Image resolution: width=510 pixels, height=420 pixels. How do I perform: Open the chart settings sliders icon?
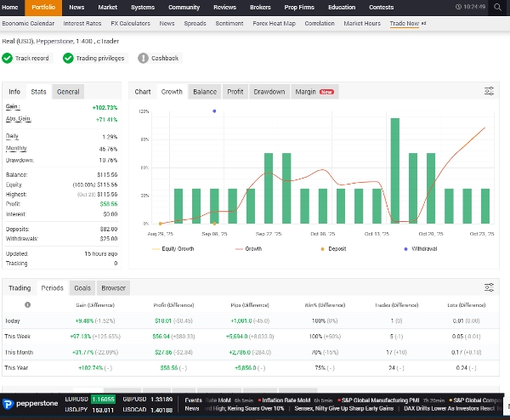click(489, 91)
